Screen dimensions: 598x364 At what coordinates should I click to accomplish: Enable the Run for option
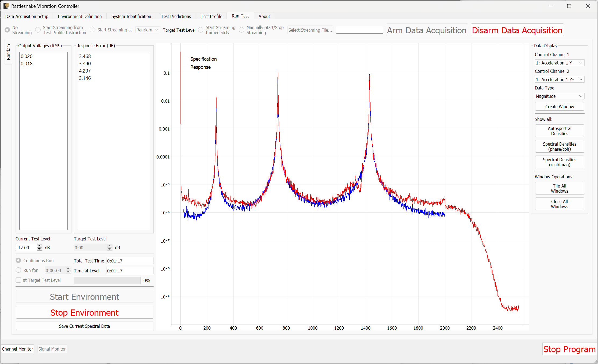click(18, 270)
